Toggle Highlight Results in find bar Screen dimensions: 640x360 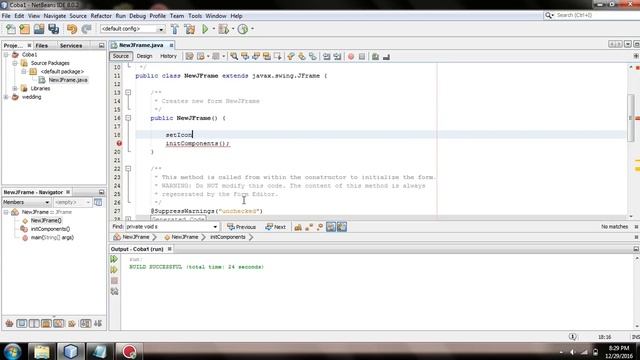pos(331,227)
